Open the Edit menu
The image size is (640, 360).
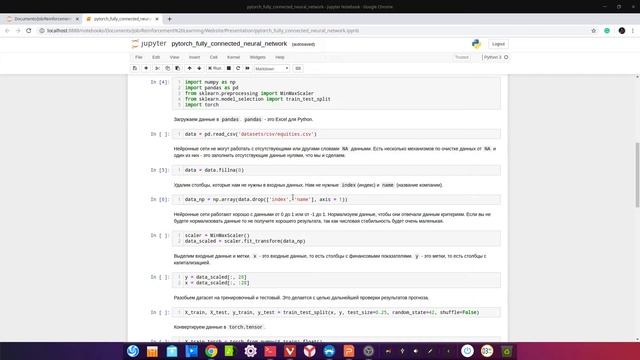click(x=156, y=57)
